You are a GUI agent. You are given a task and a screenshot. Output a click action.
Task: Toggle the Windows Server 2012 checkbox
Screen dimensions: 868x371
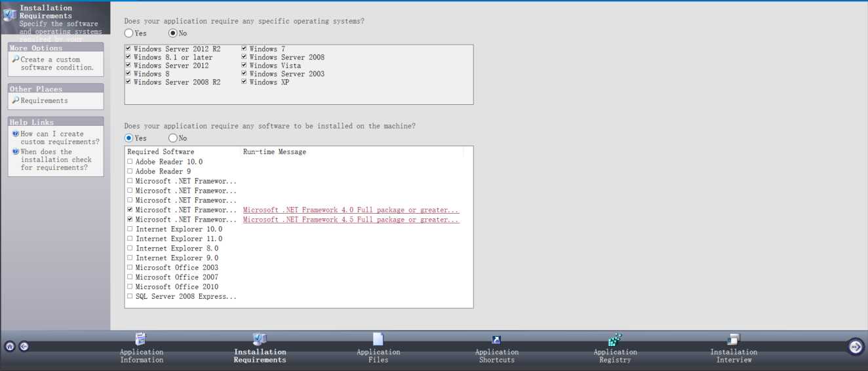[x=128, y=66]
